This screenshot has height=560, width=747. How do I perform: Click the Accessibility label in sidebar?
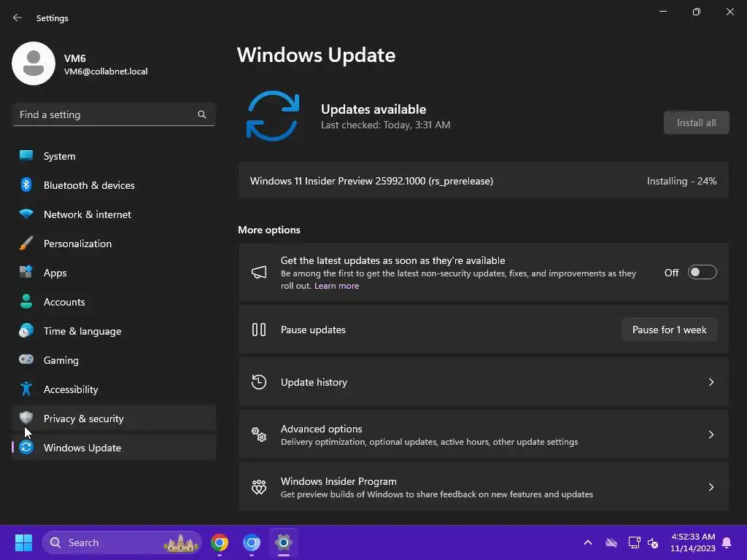[x=71, y=389]
